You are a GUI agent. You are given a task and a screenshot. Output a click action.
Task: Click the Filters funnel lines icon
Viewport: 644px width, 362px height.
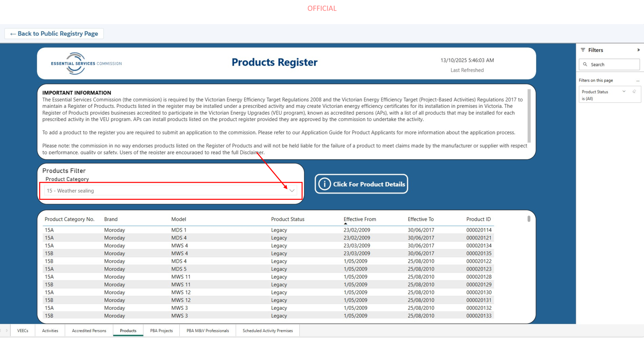[583, 50]
